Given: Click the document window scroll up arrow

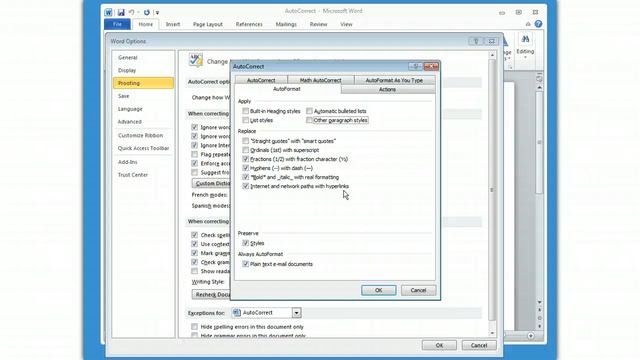Looking at the screenshot, I should coord(540,88).
